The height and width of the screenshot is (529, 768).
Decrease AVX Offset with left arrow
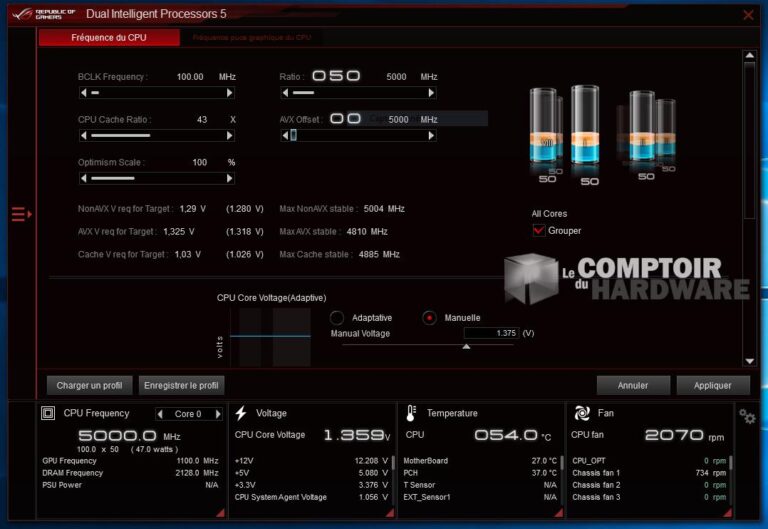[x=285, y=135]
